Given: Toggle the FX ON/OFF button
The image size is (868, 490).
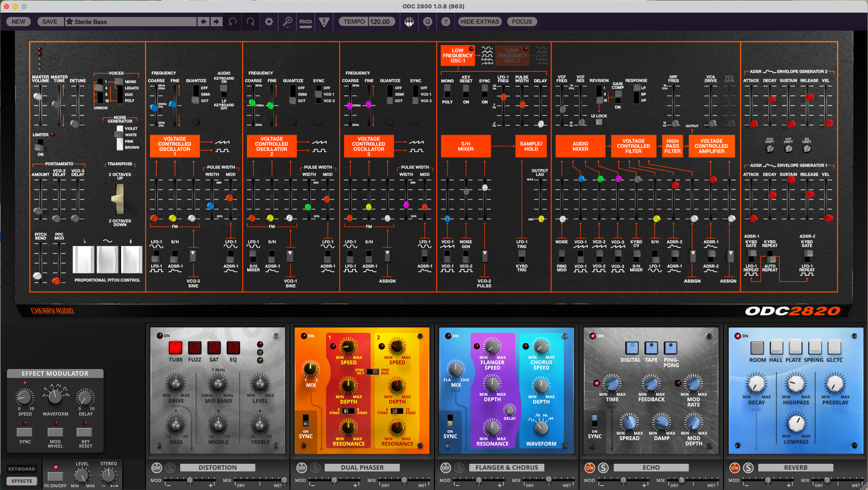Looking at the screenshot, I should (55, 476).
